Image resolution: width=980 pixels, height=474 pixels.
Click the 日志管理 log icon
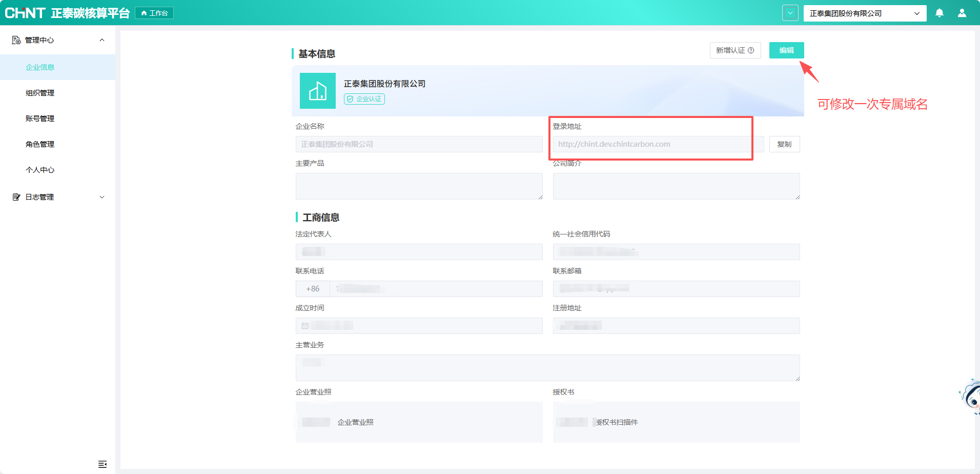click(x=16, y=197)
